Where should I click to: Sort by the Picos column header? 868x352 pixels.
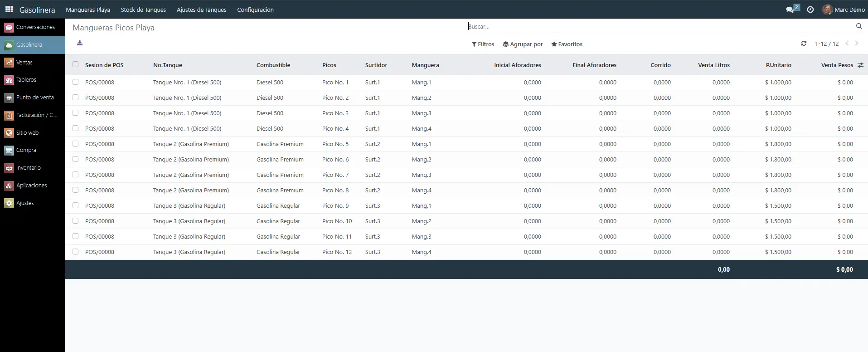pos(329,65)
